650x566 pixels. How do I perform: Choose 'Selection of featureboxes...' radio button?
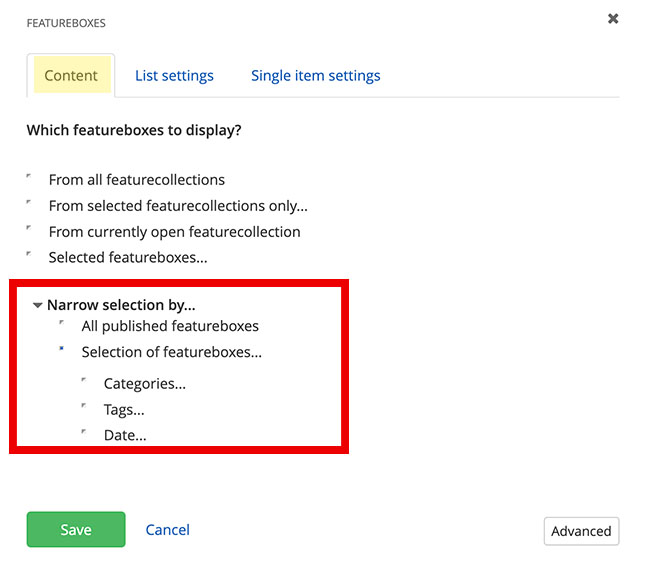[x=62, y=350]
